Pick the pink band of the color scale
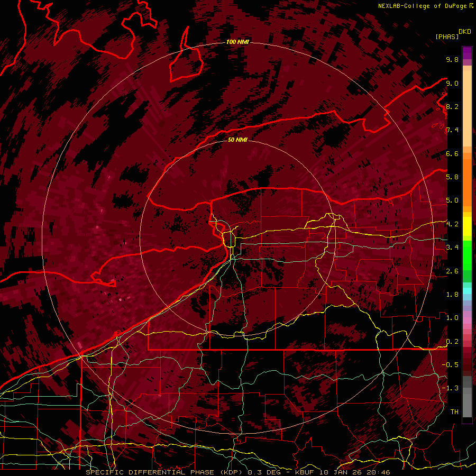Image resolution: width=476 pixels, height=476 pixels. 467,321
